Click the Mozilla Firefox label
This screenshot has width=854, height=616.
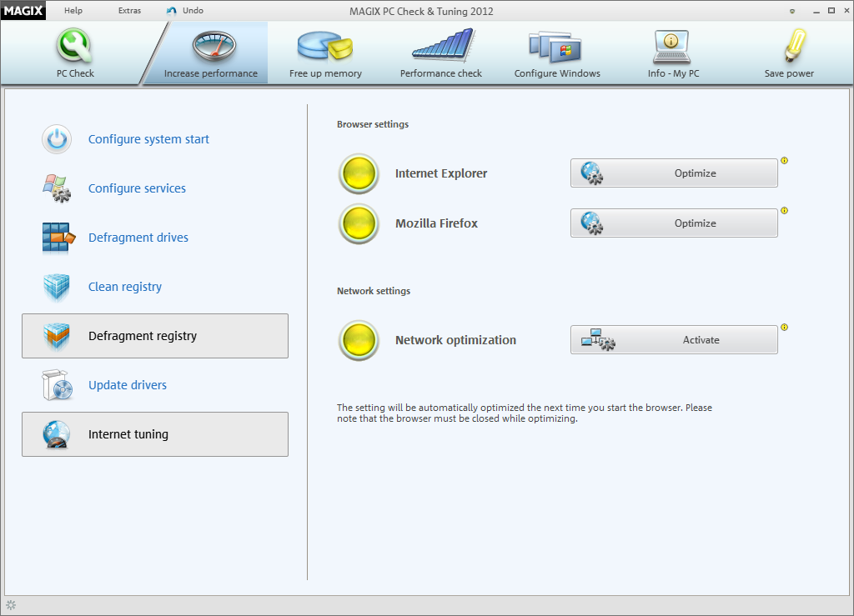coord(436,223)
